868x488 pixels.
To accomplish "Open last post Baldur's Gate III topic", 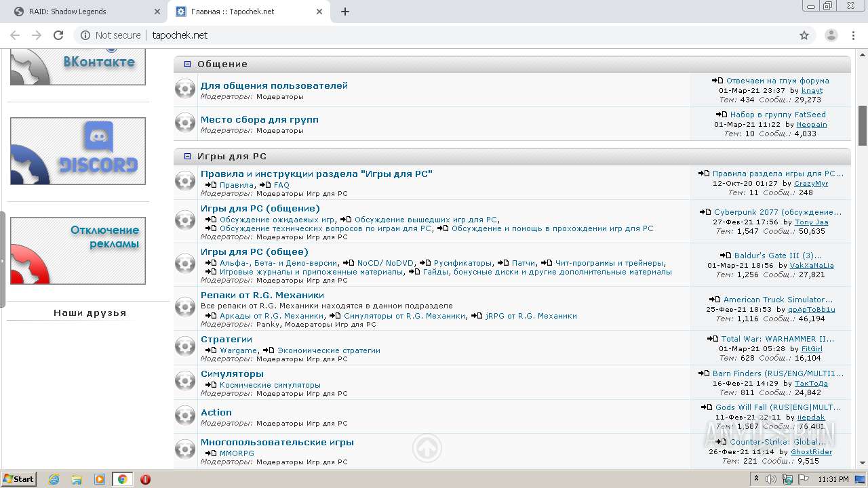I will pos(778,256).
